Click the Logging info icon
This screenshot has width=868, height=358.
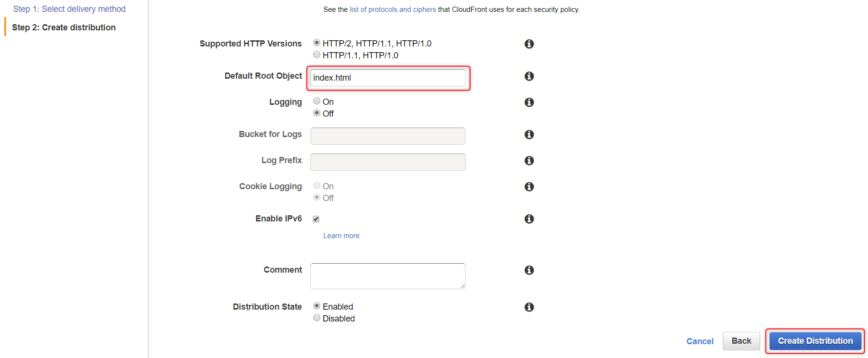tap(529, 102)
